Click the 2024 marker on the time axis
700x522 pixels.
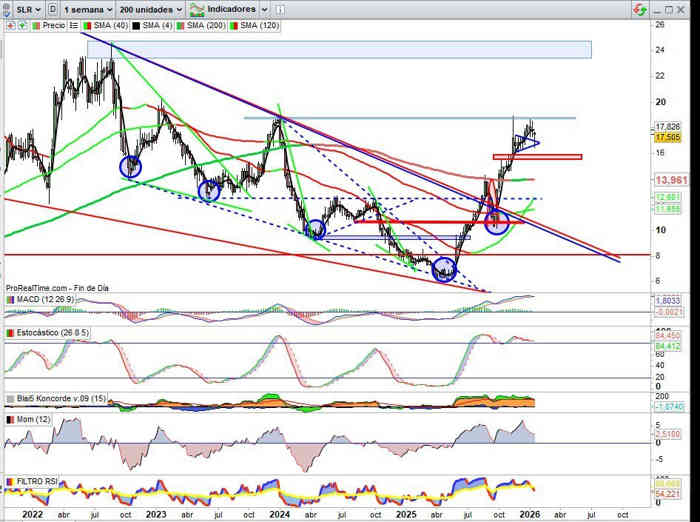(278, 513)
